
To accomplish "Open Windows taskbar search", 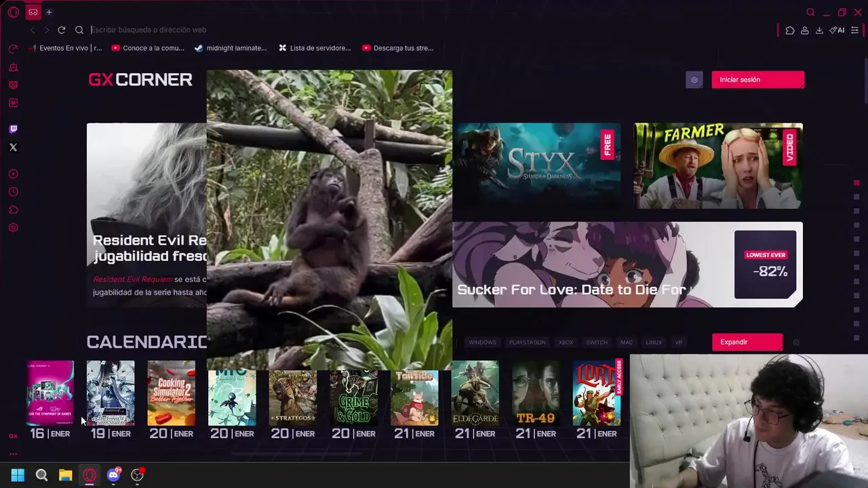I will [41, 475].
